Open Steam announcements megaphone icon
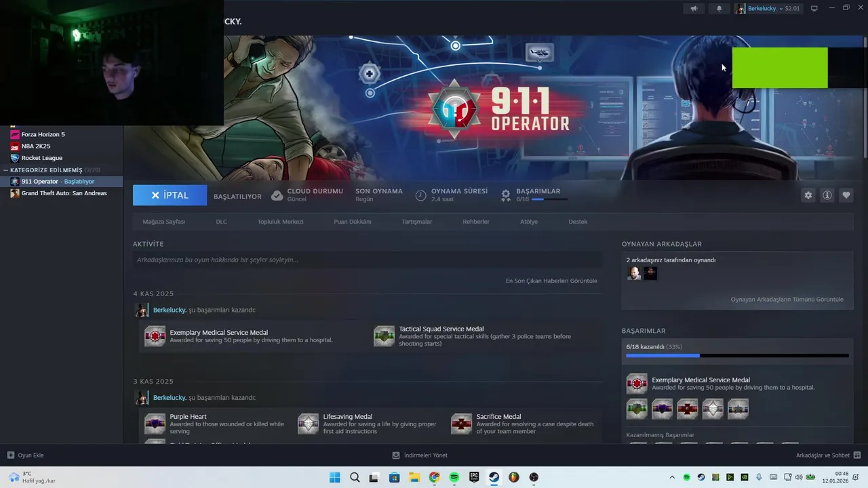The width and height of the screenshot is (868, 488). coord(694,8)
